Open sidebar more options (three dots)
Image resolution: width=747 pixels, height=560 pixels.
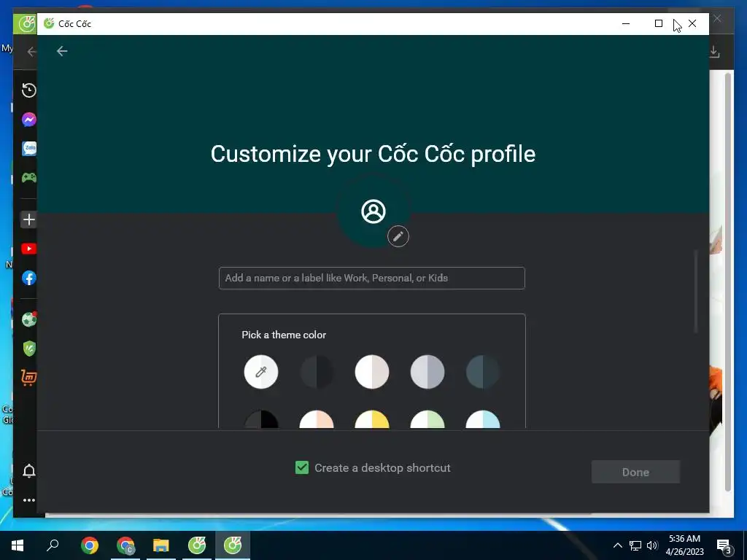click(x=29, y=500)
